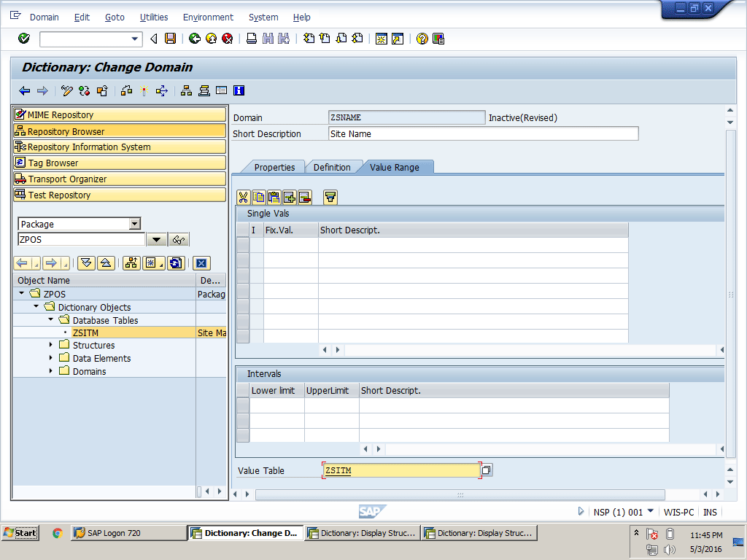
Task: Open the Utilities menu
Action: [x=153, y=17]
